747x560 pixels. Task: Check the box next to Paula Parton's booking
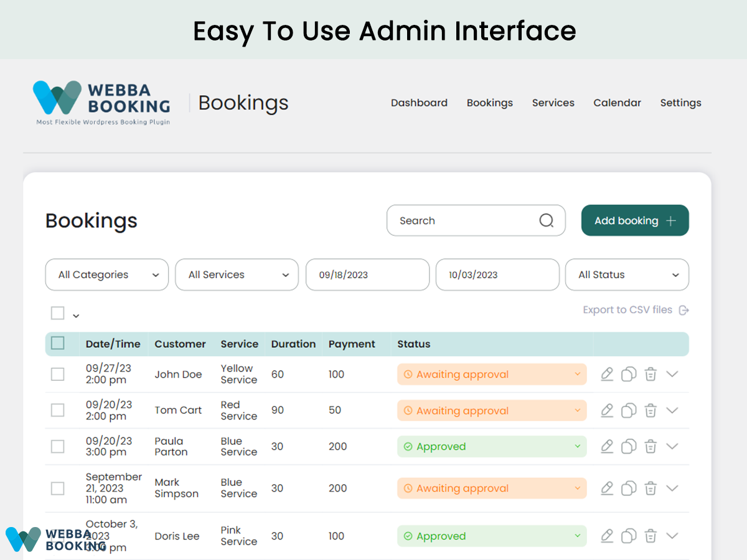coord(58,447)
